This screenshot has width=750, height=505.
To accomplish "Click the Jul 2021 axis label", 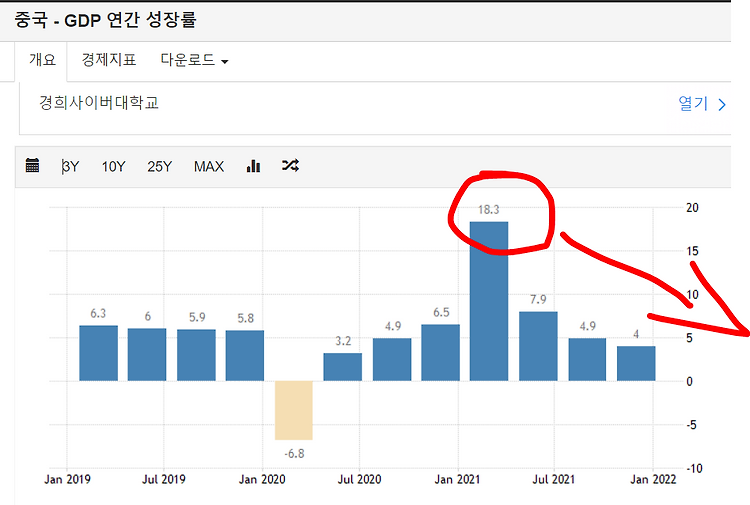I will pos(553,479).
